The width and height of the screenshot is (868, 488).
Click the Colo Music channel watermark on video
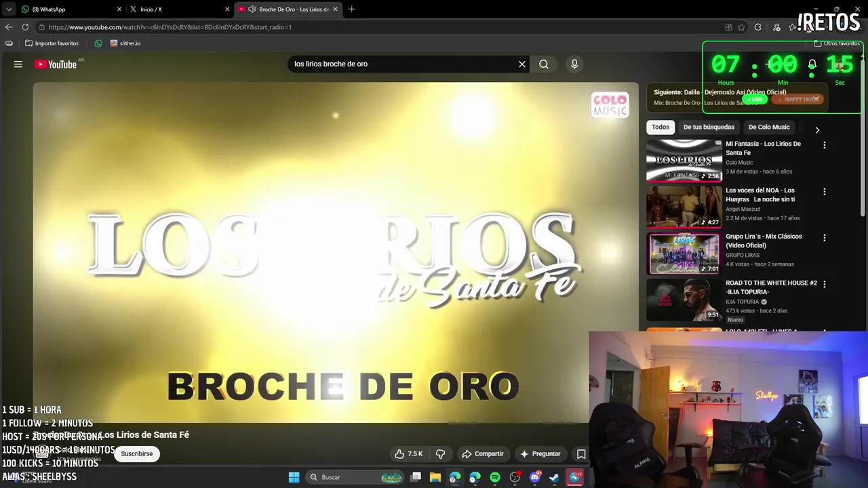coord(610,105)
